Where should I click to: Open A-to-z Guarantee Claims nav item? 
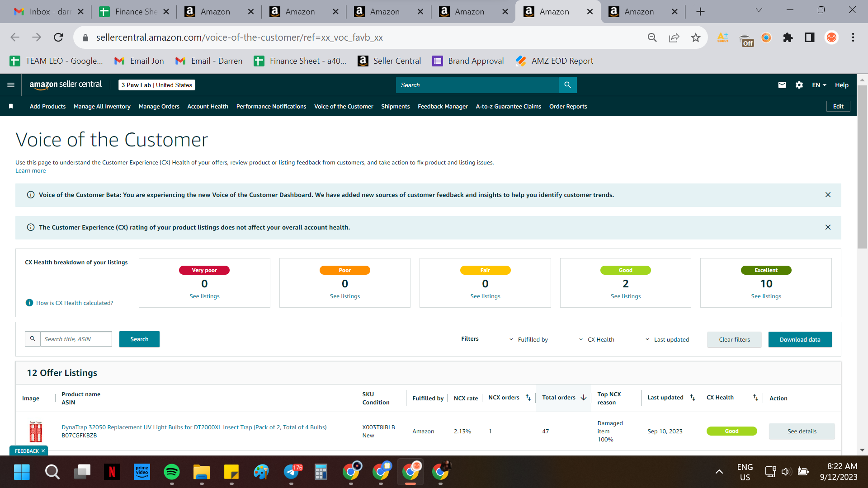[x=508, y=106]
